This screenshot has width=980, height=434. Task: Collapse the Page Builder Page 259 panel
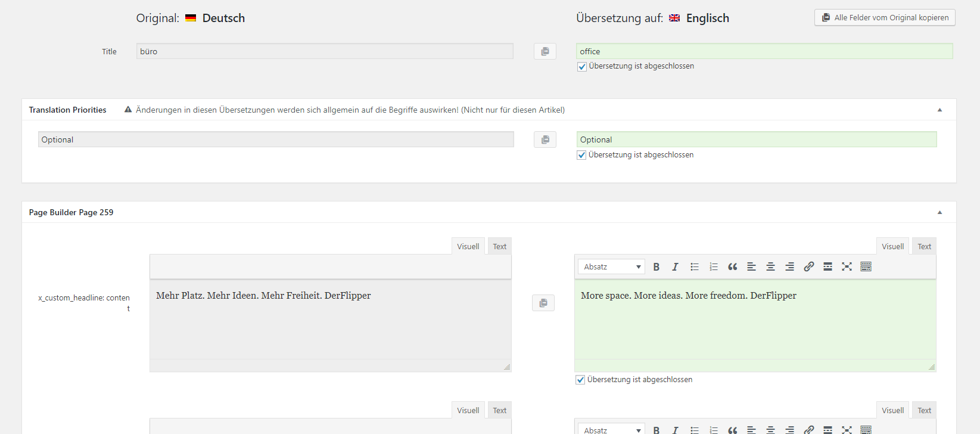[939, 212]
